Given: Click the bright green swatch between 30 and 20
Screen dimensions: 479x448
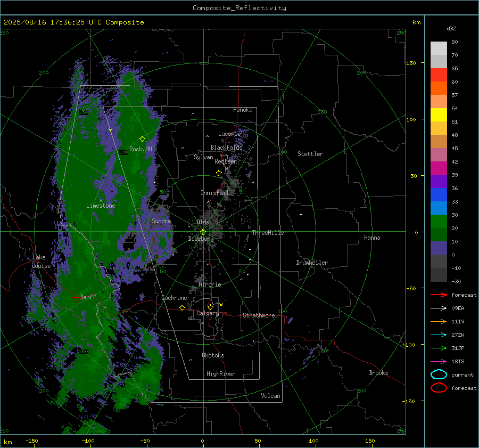Looking at the screenshot, I should click(439, 221).
